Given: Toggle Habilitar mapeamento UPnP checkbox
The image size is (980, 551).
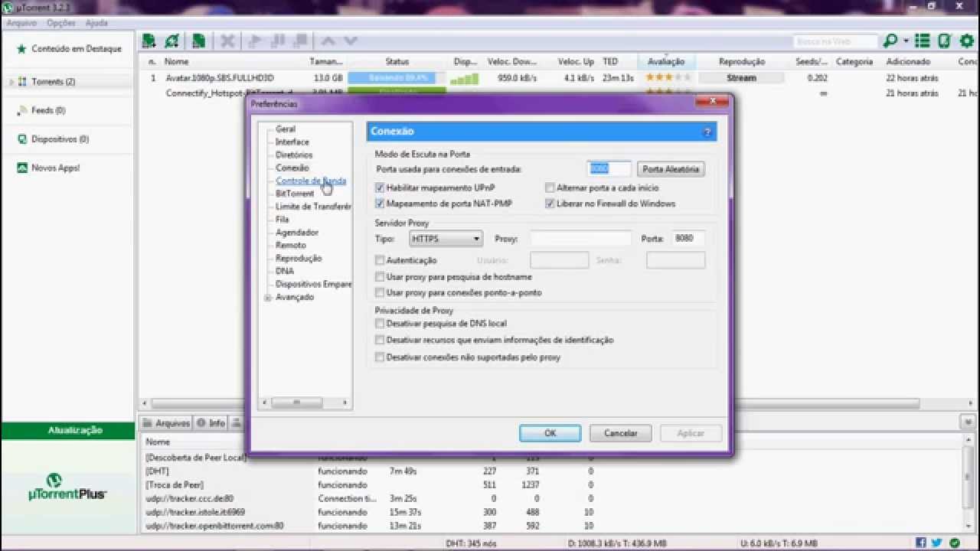Looking at the screenshot, I should [x=380, y=187].
